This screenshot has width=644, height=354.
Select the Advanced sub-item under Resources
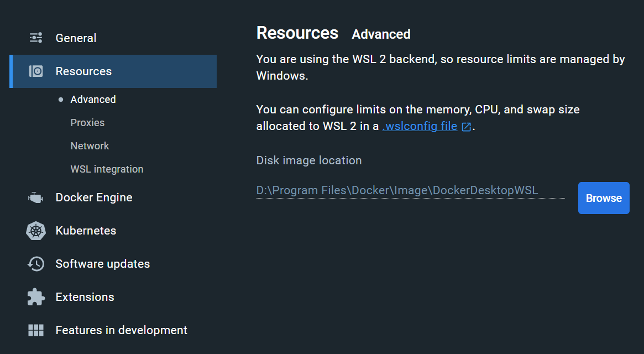point(93,100)
